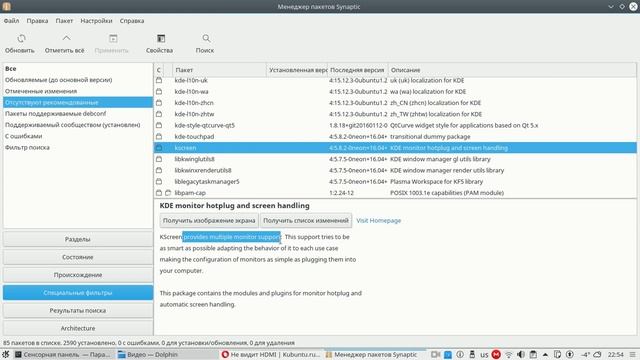The width and height of the screenshot is (640, 360).
Task: Select Пакеты поддерживаемые debconf filter
Action: click(78, 113)
